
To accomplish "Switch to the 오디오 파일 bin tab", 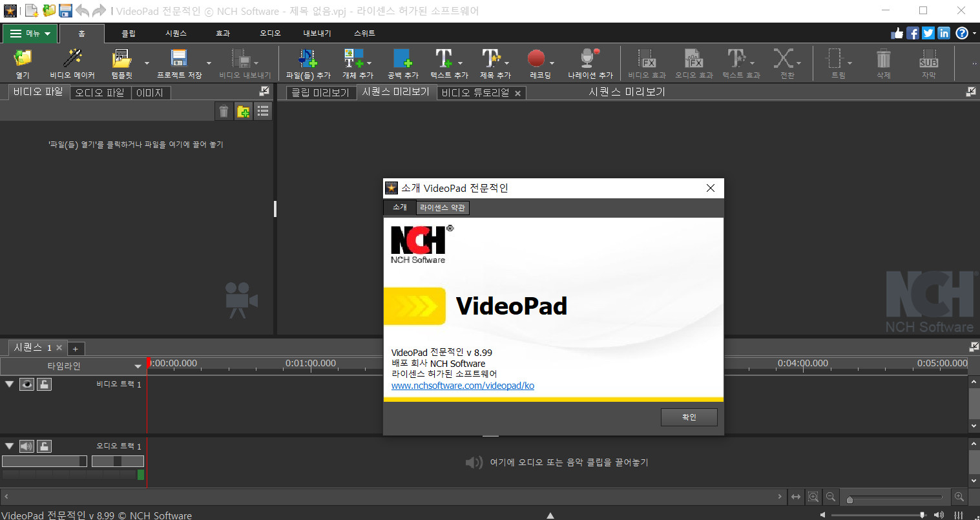I will pyautogui.click(x=99, y=93).
